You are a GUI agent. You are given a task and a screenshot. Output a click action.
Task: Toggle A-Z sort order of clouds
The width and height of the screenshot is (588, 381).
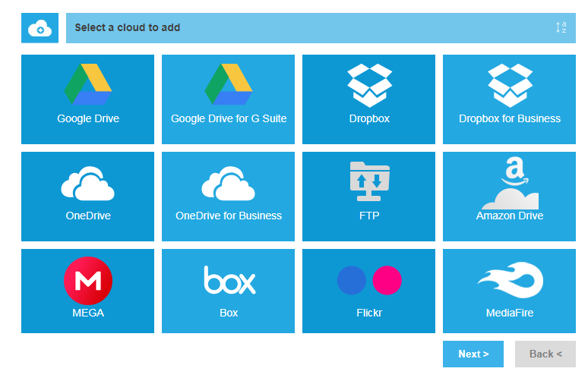coord(561,28)
